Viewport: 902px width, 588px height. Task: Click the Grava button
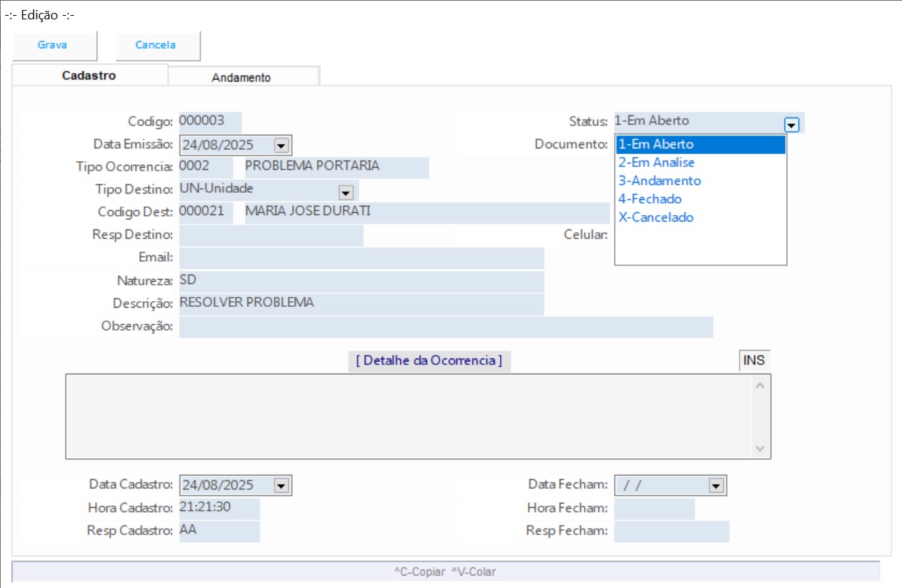(x=52, y=45)
